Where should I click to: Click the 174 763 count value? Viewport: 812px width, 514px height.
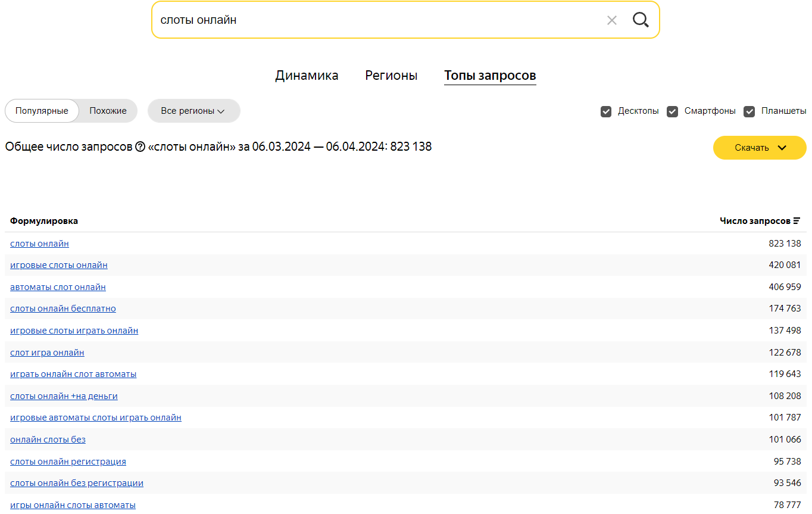point(785,309)
